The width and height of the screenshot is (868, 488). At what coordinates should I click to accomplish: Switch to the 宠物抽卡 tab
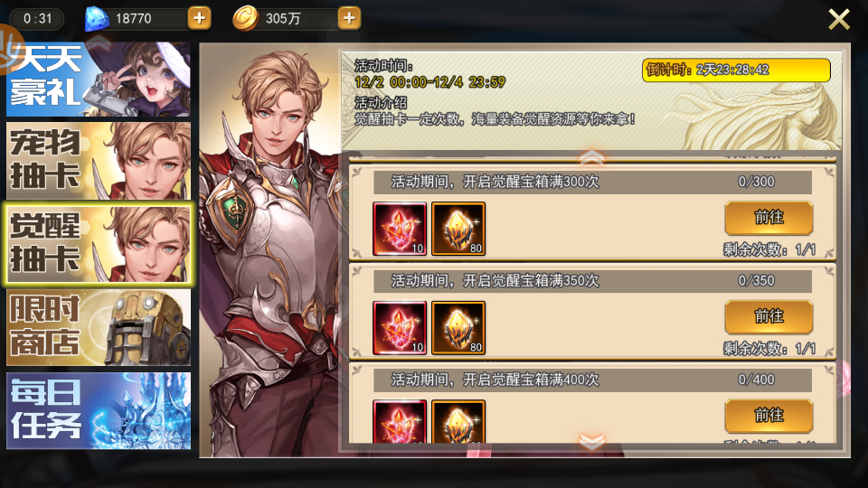click(x=99, y=161)
